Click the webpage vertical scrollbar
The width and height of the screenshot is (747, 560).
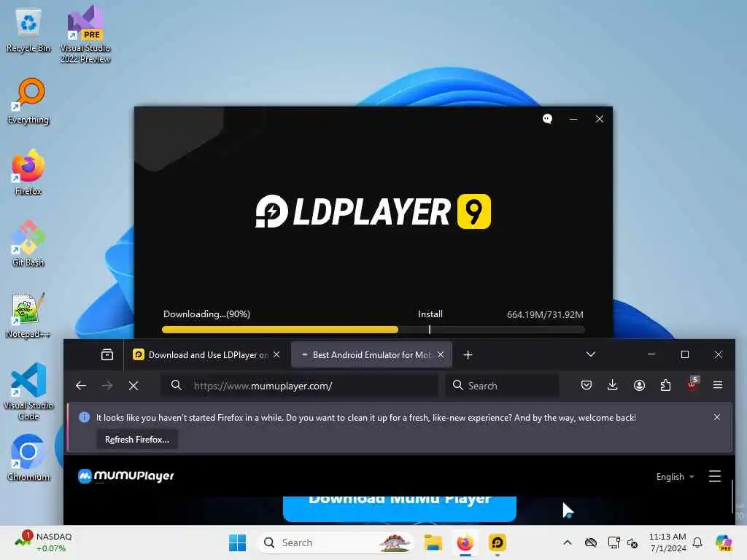(x=732, y=496)
